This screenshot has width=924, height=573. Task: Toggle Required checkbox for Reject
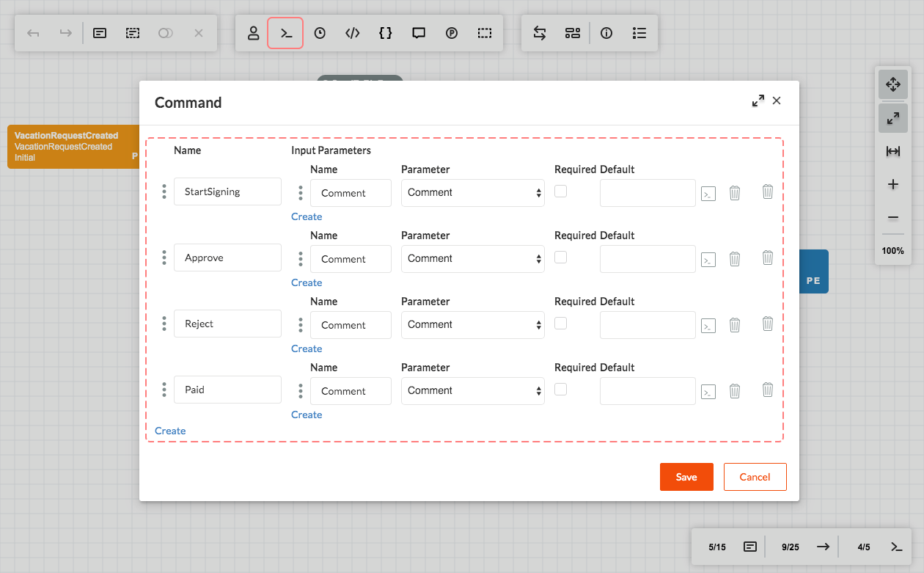pos(560,324)
